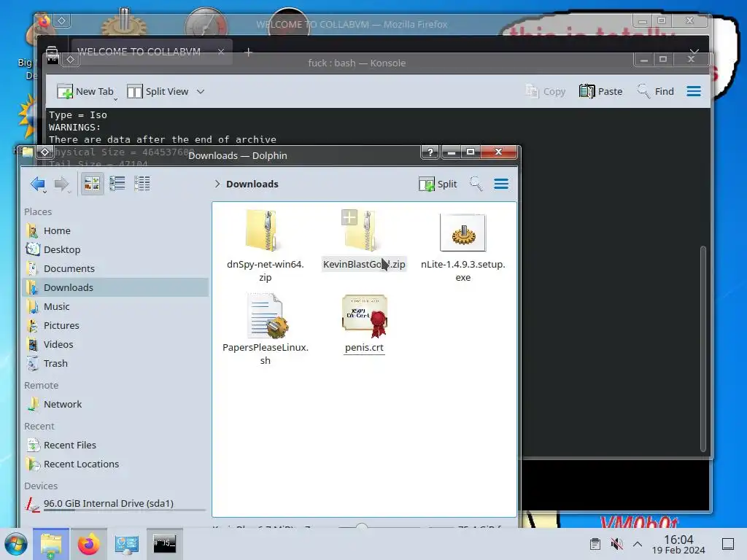Select nLite-1.4.9.3.setup.exe icon
Viewport: 747px width, 560px height.
pos(463,233)
